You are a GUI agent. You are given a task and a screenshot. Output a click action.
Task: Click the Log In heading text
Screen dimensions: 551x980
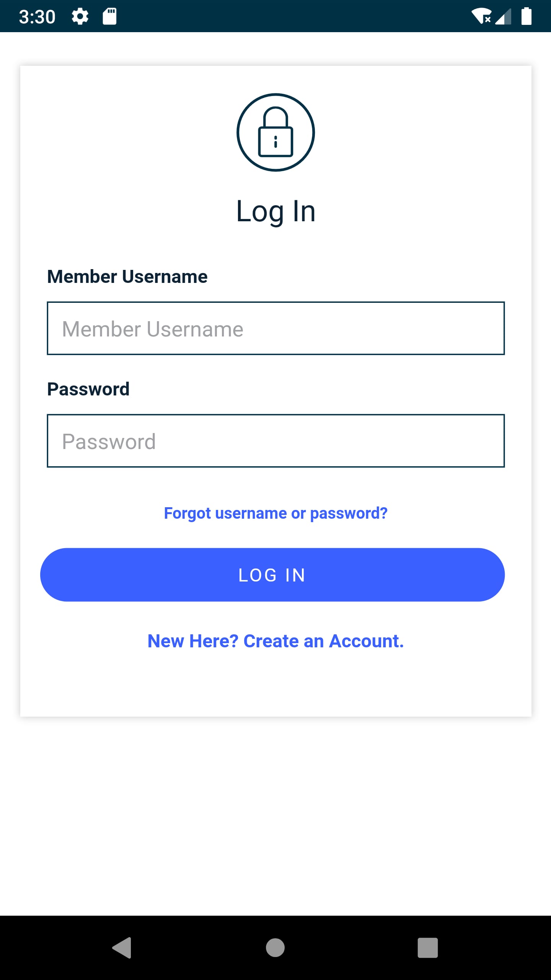point(275,211)
